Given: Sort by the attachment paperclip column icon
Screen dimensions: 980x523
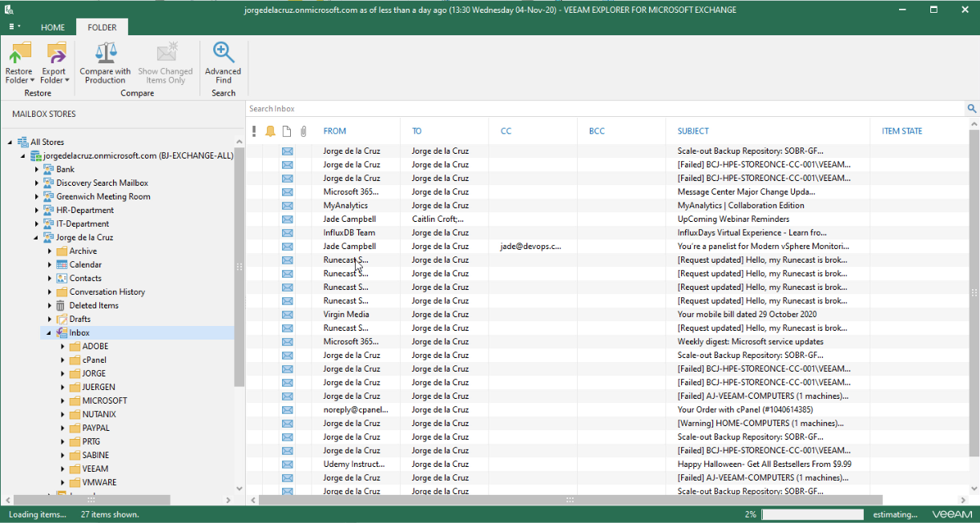Looking at the screenshot, I should [x=304, y=131].
